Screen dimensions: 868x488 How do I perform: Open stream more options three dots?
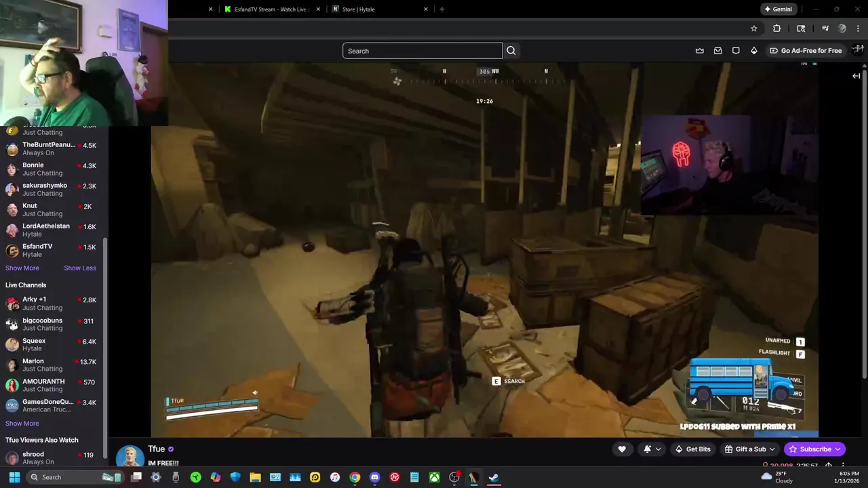point(843,466)
